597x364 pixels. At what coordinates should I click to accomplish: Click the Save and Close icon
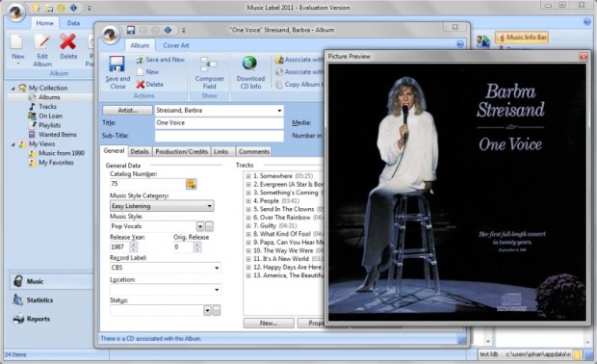click(x=117, y=64)
